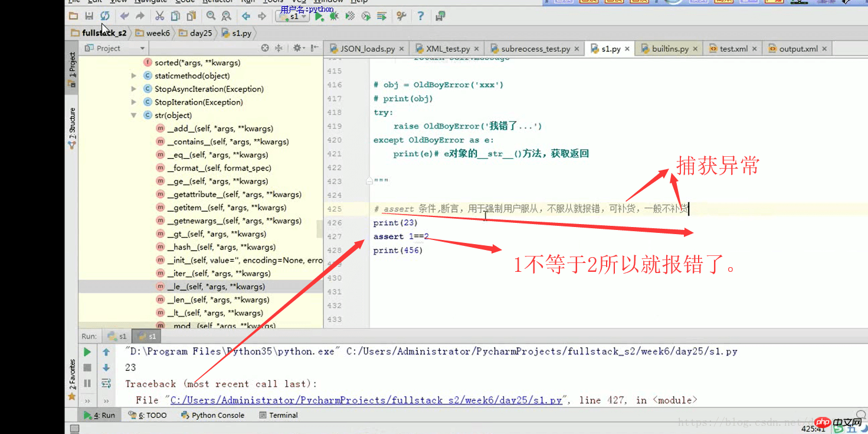This screenshot has height=434, width=868.
Task: Click the Cut scissors icon
Action: pyautogui.click(x=159, y=17)
